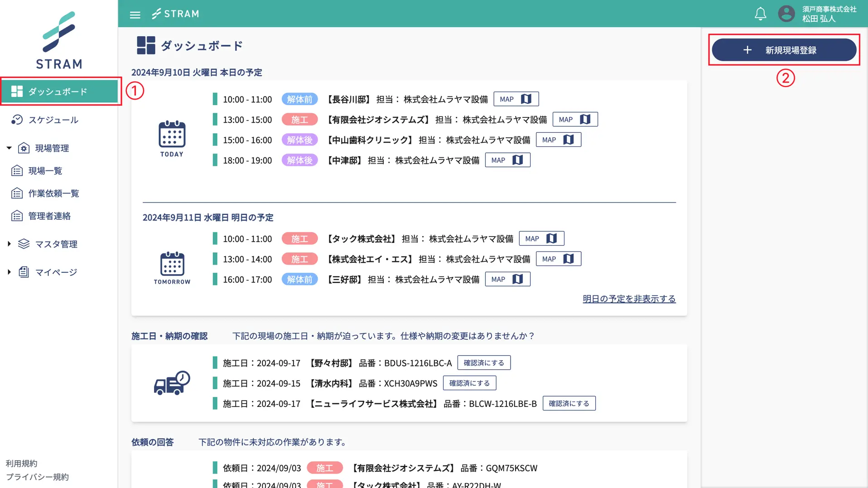Click the STRAM logo in the header
This screenshot has width=868, height=488.
tap(175, 14)
